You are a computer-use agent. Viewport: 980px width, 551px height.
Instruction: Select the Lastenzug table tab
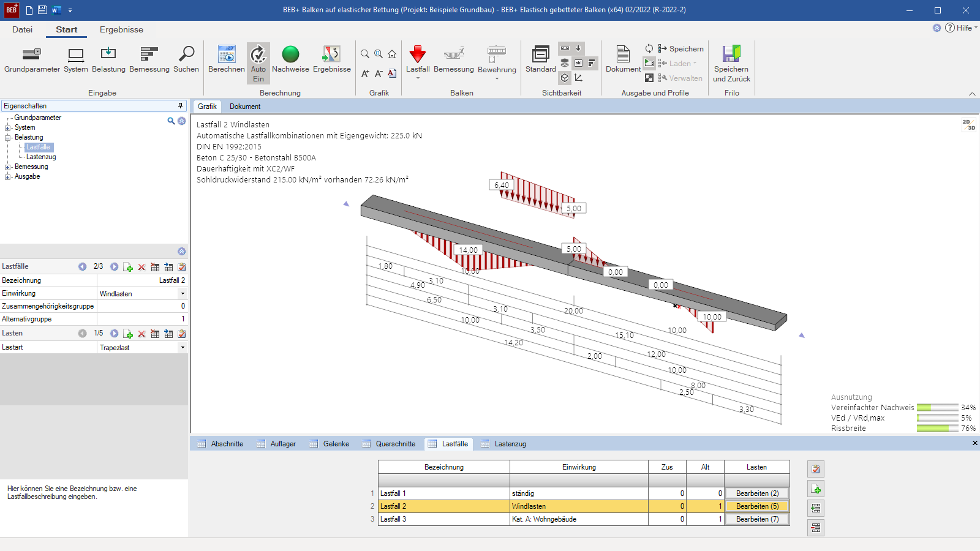(x=503, y=444)
